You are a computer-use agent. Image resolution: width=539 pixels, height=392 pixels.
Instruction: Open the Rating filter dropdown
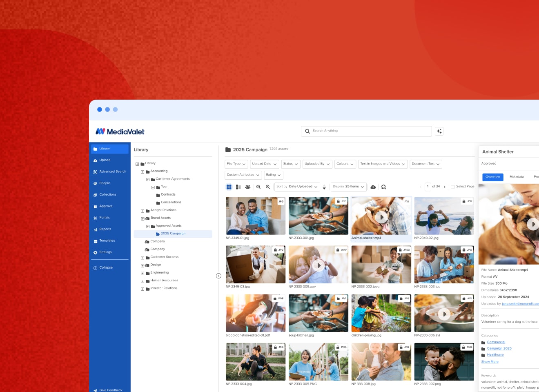274,175
